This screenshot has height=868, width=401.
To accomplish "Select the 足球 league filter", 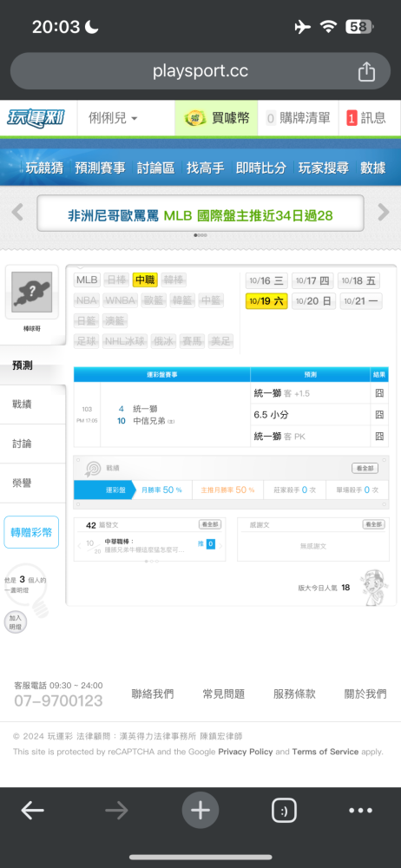I will [x=87, y=341].
